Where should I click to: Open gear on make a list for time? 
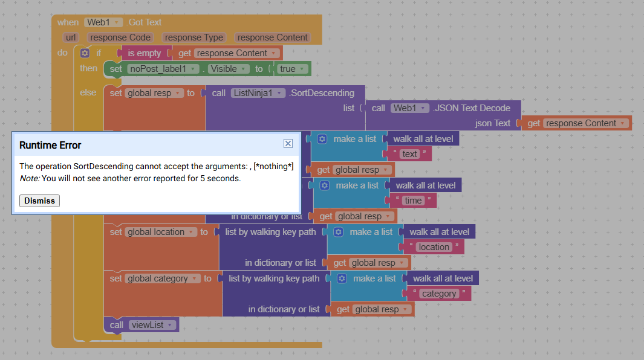[325, 185]
